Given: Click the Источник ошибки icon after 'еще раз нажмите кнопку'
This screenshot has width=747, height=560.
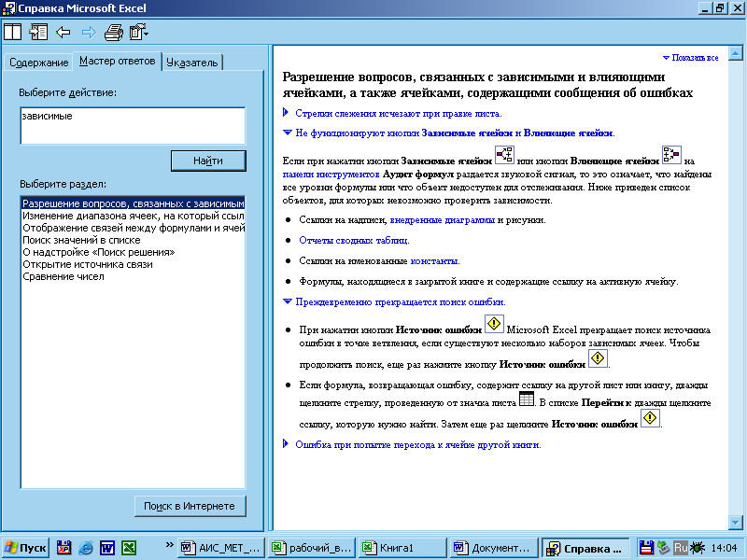Looking at the screenshot, I should [x=598, y=358].
